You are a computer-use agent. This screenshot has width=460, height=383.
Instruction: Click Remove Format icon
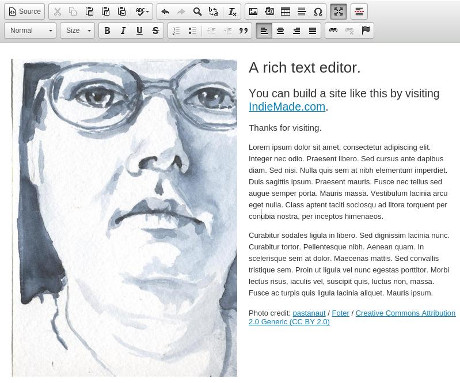pos(232,12)
